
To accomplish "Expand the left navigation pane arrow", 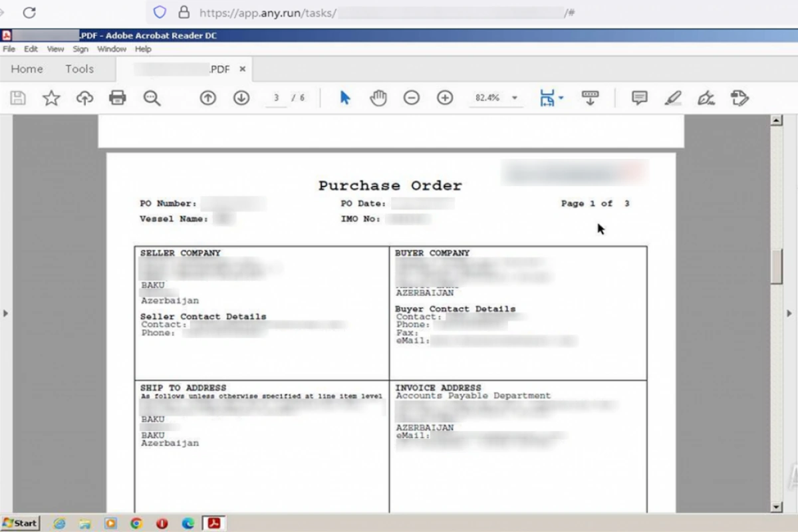I will click(6, 313).
